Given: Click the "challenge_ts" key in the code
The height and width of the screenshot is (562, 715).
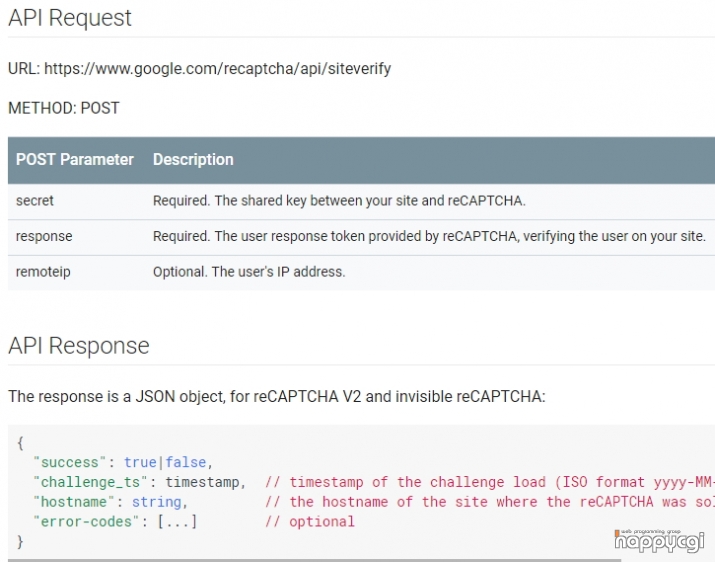Looking at the screenshot, I should coord(90,482).
